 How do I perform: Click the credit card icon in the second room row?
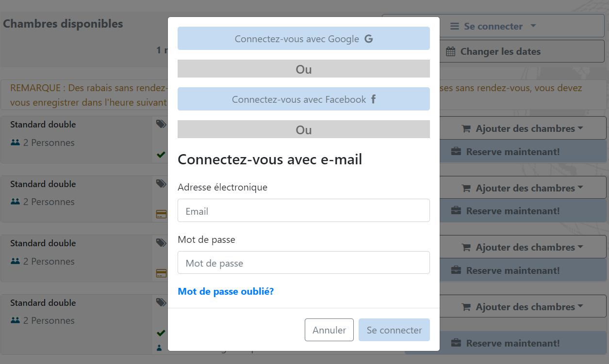pyautogui.click(x=161, y=214)
